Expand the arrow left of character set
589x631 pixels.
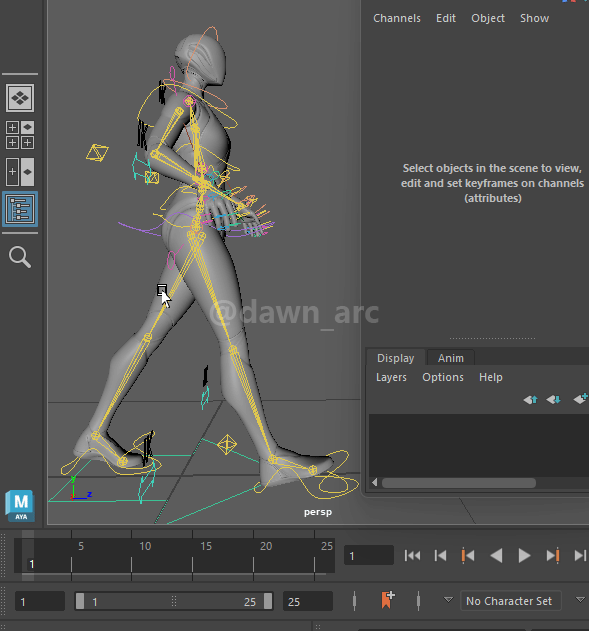click(448, 600)
